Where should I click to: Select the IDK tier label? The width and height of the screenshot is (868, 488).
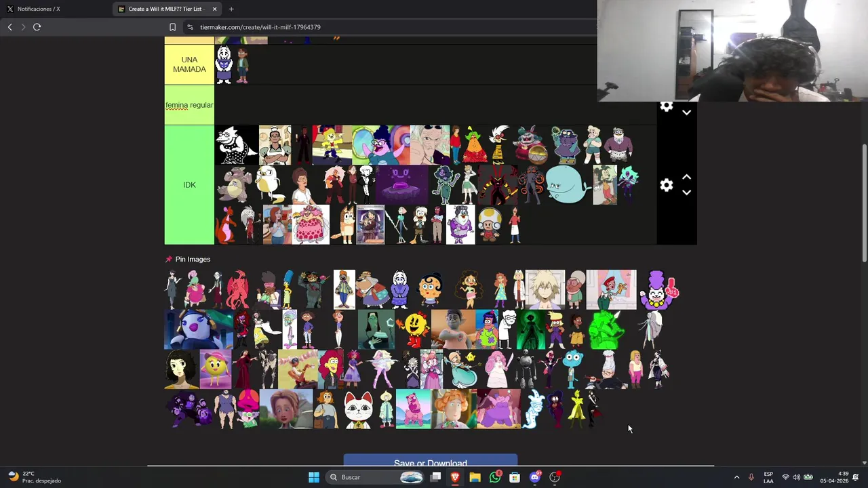click(x=189, y=185)
